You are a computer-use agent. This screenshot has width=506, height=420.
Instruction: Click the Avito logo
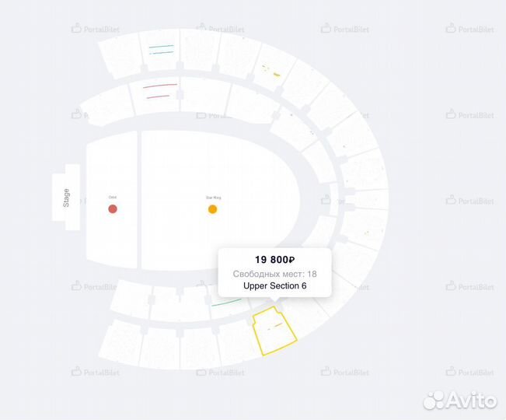[x=459, y=399]
